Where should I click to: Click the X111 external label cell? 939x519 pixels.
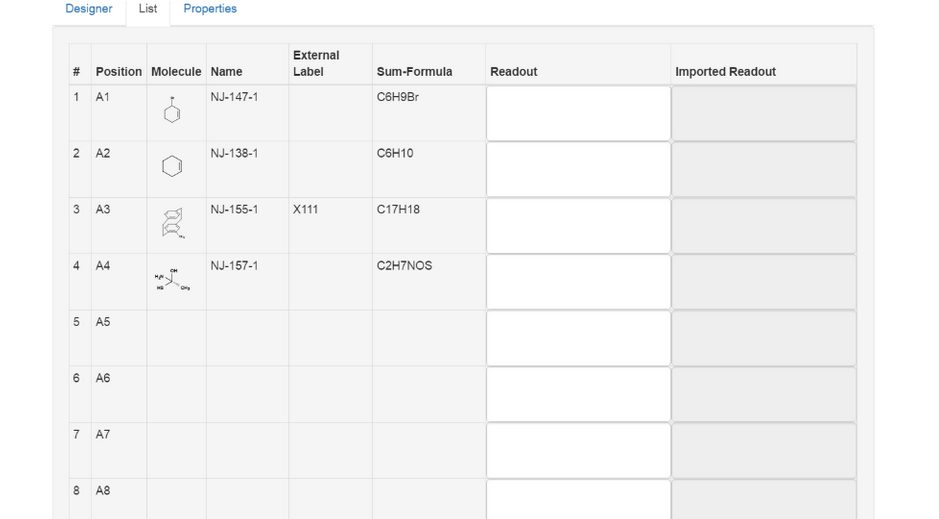tap(306, 210)
